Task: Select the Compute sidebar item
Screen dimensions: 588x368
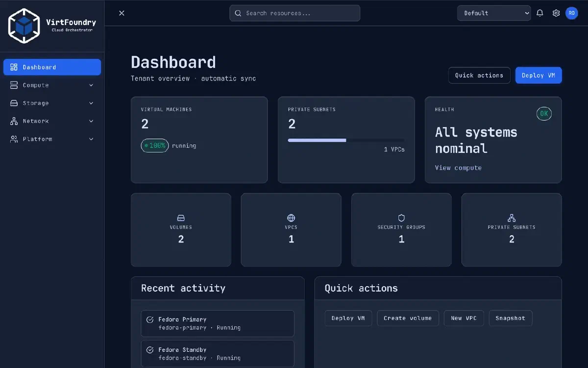Action: click(x=52, y=85)
